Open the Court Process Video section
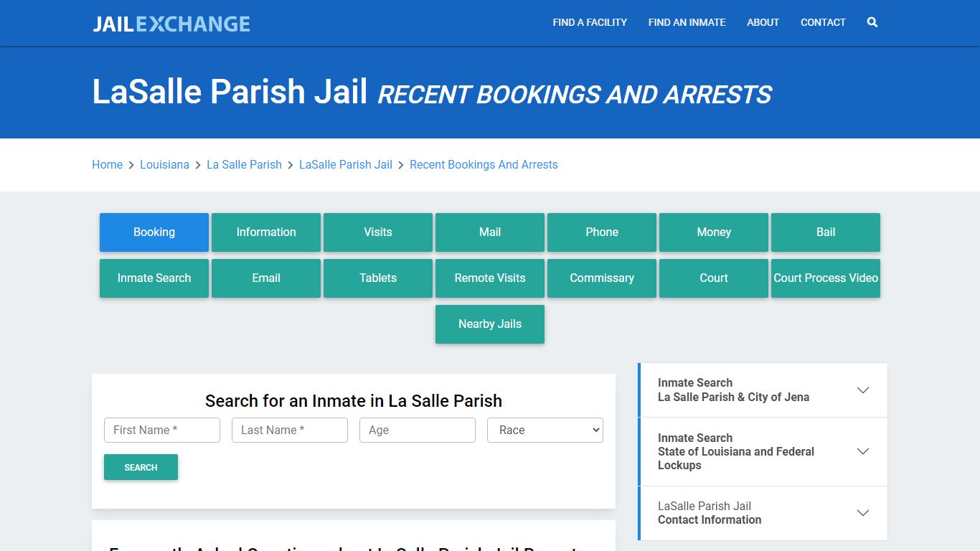This screenshot has width=980, height=551. [826, 278]
